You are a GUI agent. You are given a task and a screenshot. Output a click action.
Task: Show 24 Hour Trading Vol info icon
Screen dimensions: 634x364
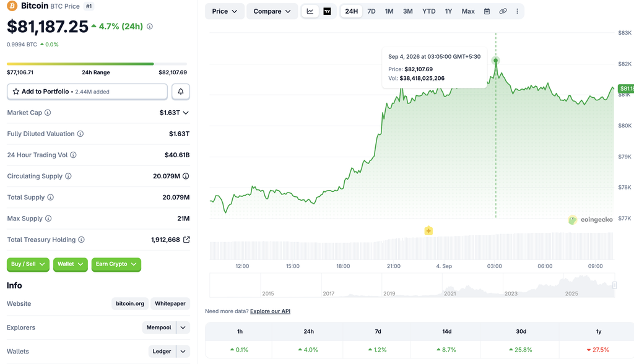(x=73, y=155)
